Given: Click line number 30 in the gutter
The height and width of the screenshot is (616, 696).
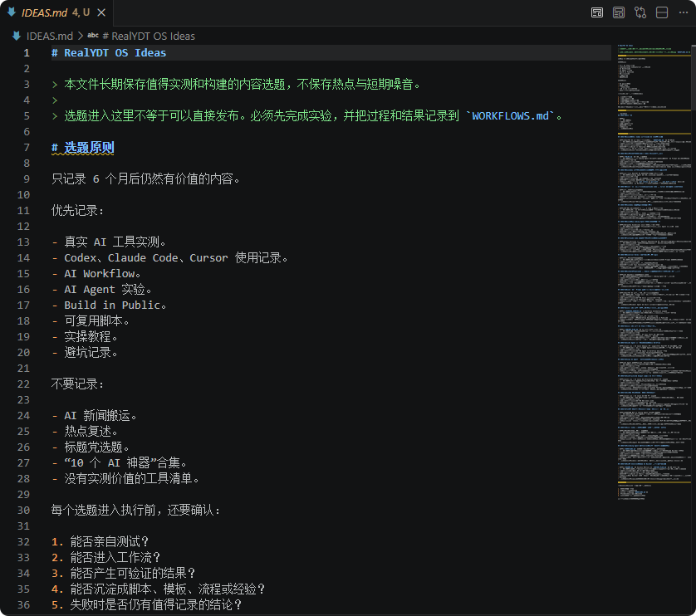Looking at the screenshot, I should (23, 510).
